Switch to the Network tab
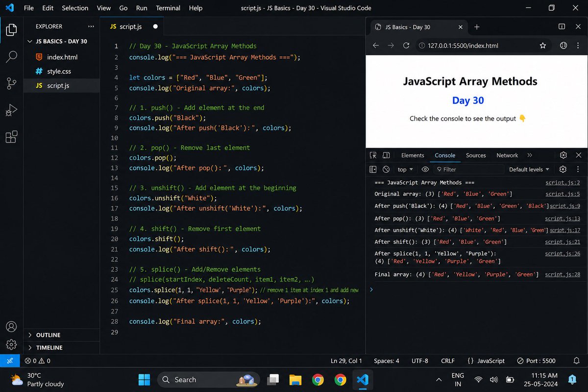This screenshot has height=392, width=588. tap(507, 155)
